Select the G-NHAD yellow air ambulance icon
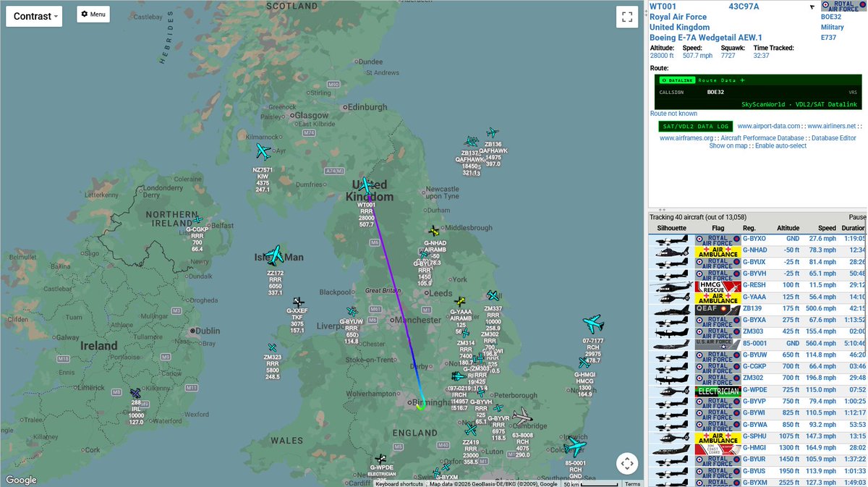Image resolution: width=868 pixels, height=487 pixels. pos(434,231)
